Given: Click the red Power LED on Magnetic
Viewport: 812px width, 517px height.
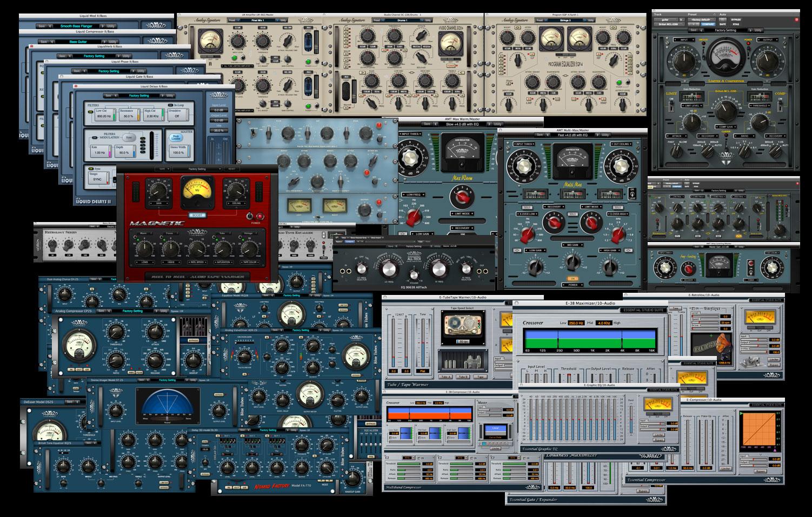Looking at the screenshot, I should [x=259, y=216].
